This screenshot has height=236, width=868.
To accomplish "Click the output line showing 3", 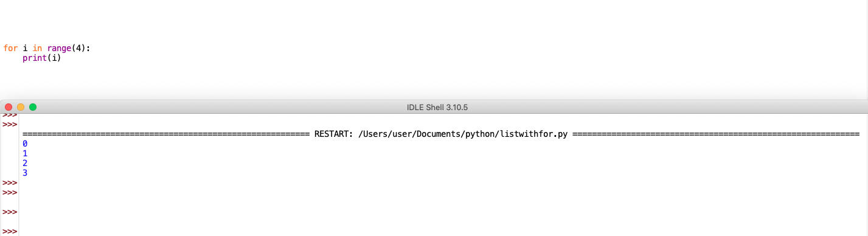I will (x=25, y=173).
